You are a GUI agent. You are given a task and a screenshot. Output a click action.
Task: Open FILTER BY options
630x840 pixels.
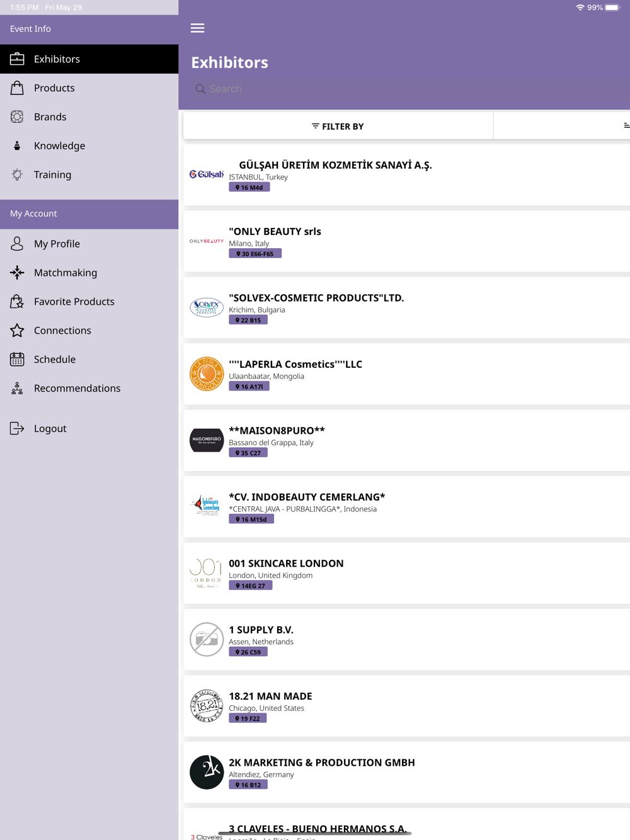pyautogui.click(x=338, y=126)
